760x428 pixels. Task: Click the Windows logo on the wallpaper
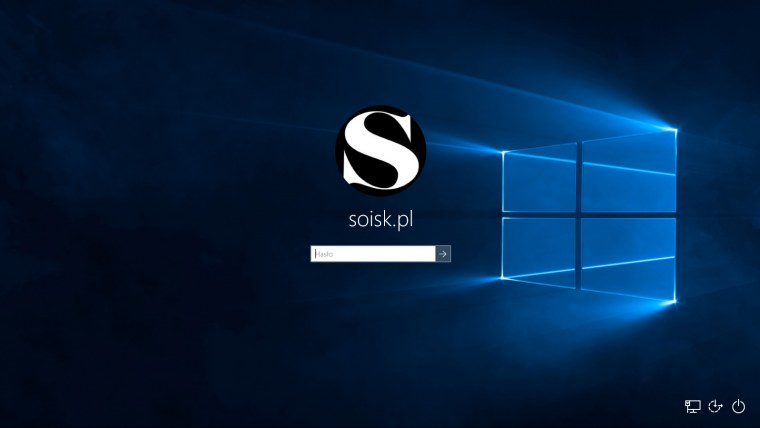[588, 214]
